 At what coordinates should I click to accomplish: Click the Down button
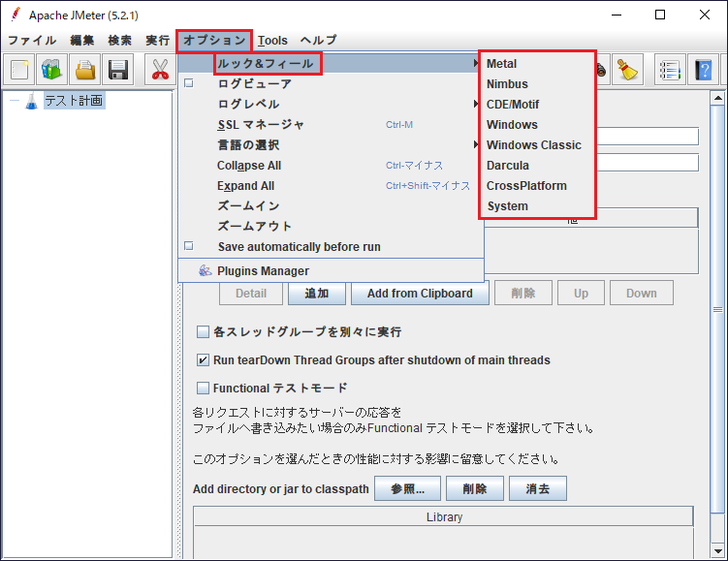(641, 293)
